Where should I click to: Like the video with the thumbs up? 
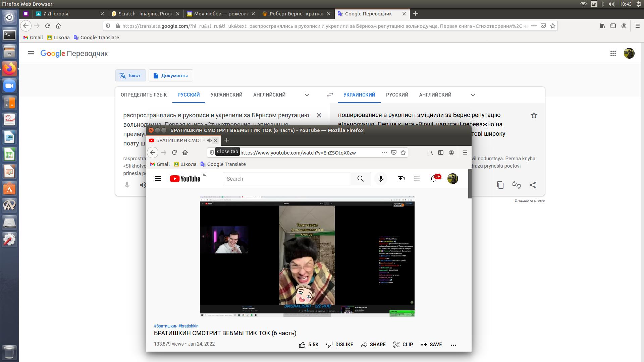[x=302, y=345]
